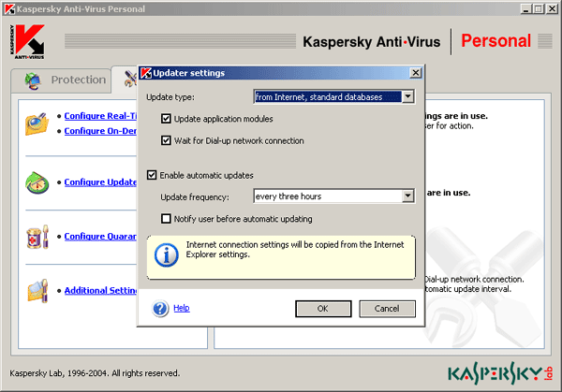Viewport: 562px width, 392px height.
Task: Click the 'Update type:' label
Action: coord(170,97)
